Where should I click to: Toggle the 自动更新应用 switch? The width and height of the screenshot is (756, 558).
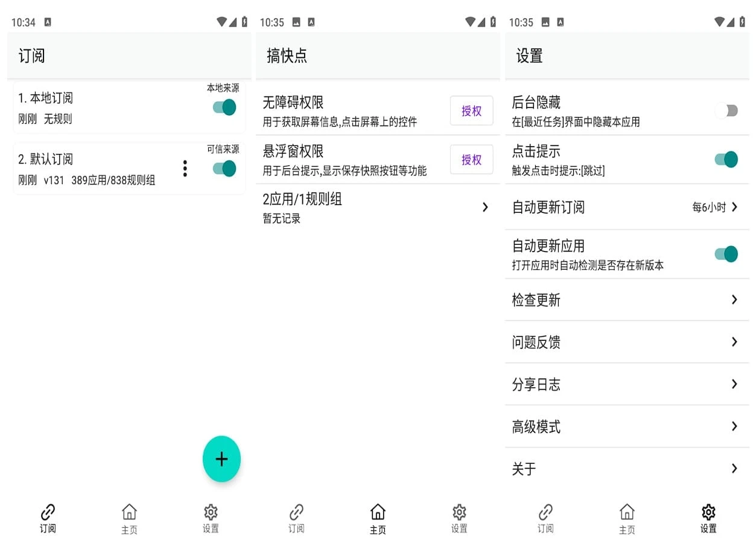[726, 253]
